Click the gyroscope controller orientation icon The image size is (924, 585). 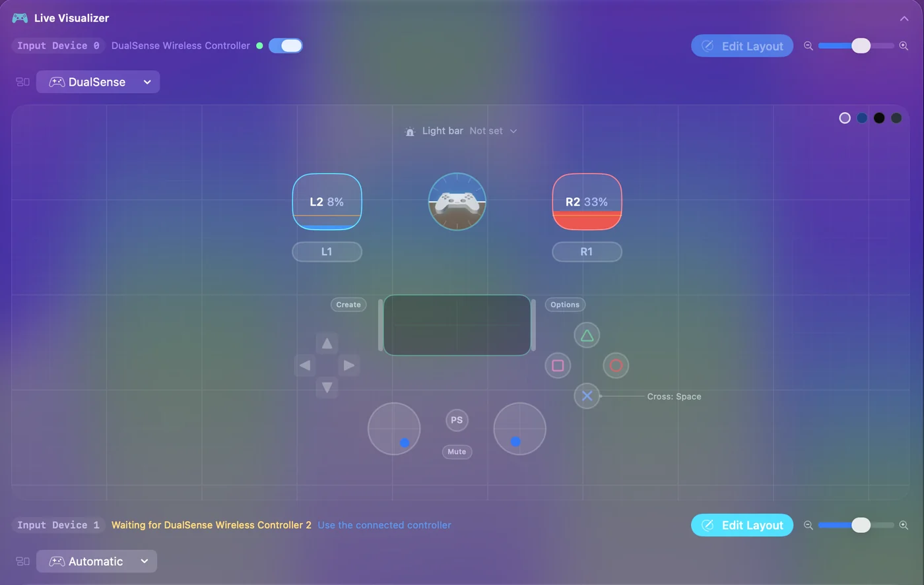457,202
